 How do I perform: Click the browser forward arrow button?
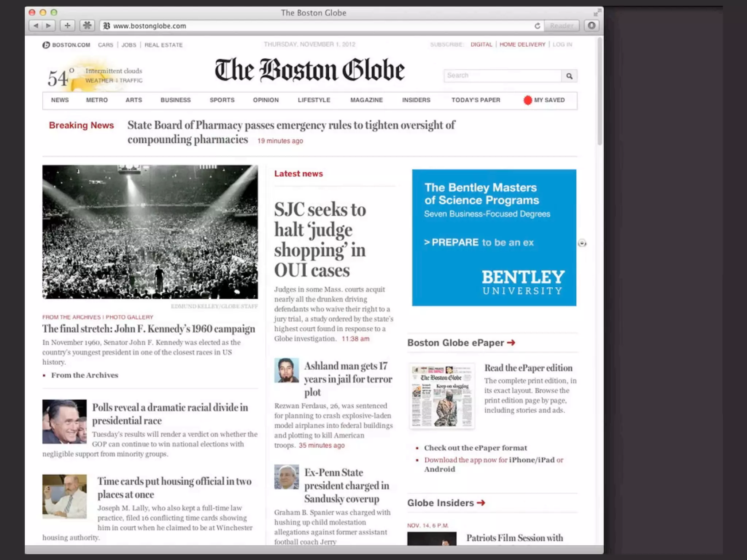click(48, 26)
